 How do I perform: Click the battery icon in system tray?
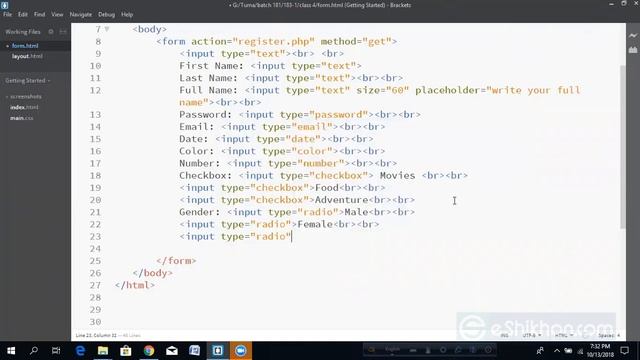568,351
